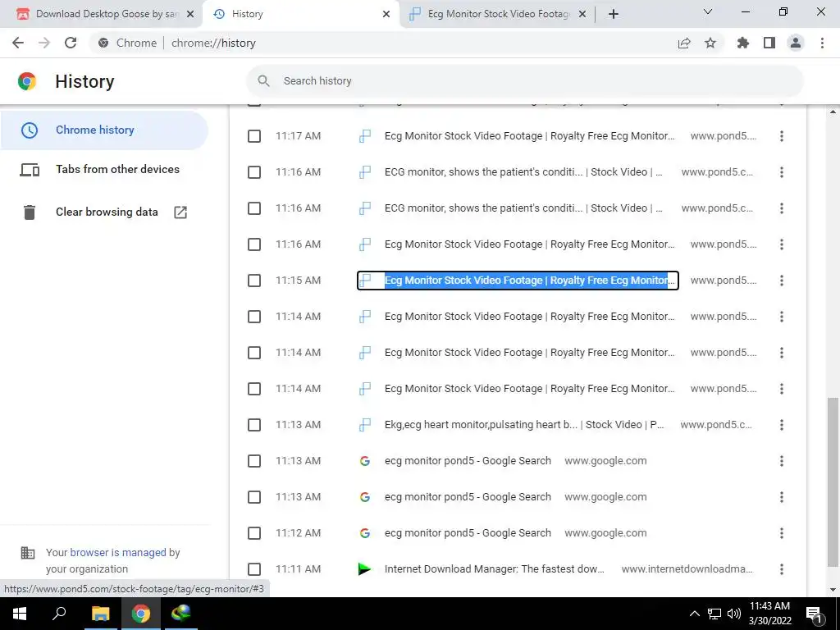Open Chrome's three-dot main menu
Screen dimensions: 840x630
tap(822, 43)
